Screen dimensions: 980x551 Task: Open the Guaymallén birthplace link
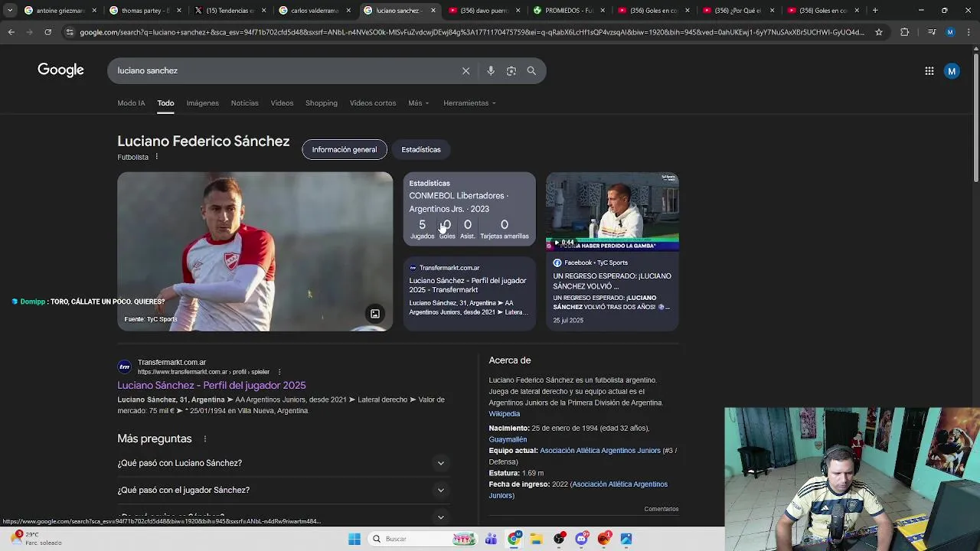508,440
